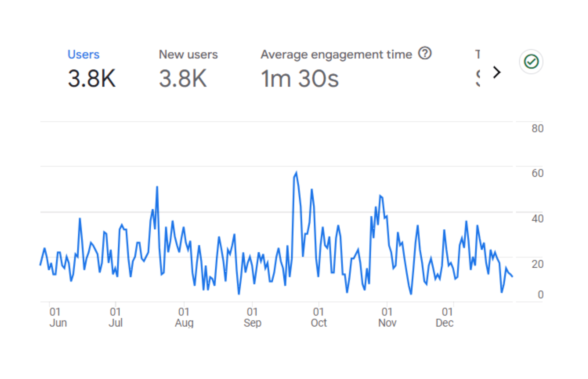Click the 01 Jul axis label

point(115,317)
